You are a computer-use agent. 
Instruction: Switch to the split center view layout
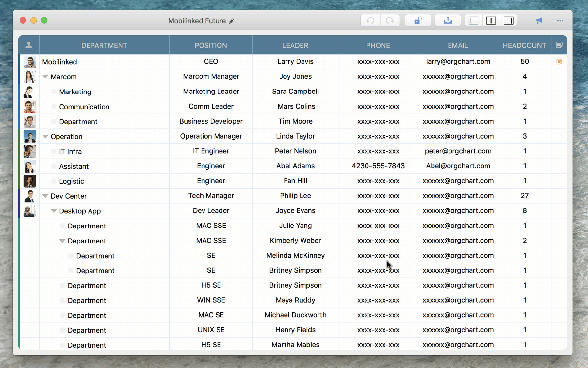point(491,21)
